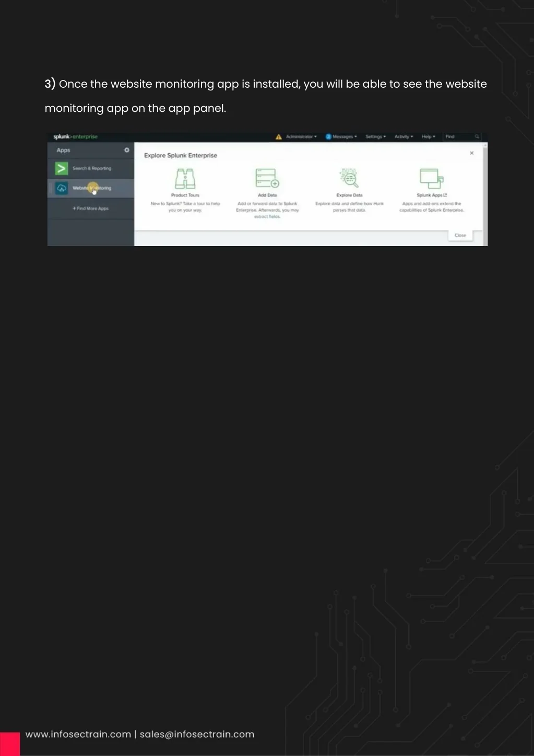Close Explore Splunk Enterprise panel with X
The width and height of the screenshot is (534, 756).
[471, 153]
